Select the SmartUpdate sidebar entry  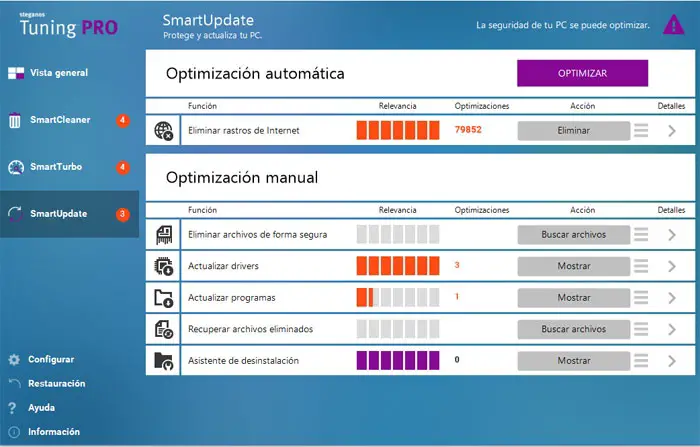coord(69,214)
